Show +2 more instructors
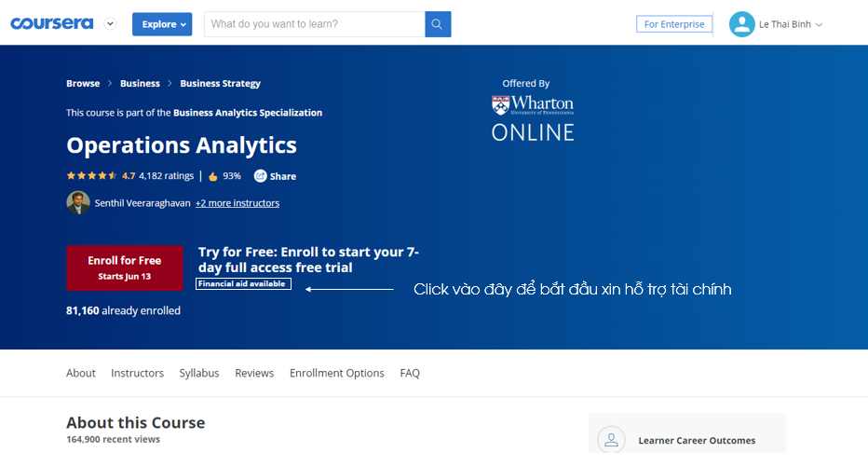Screen dimensions: 868x466 (237, 203)
